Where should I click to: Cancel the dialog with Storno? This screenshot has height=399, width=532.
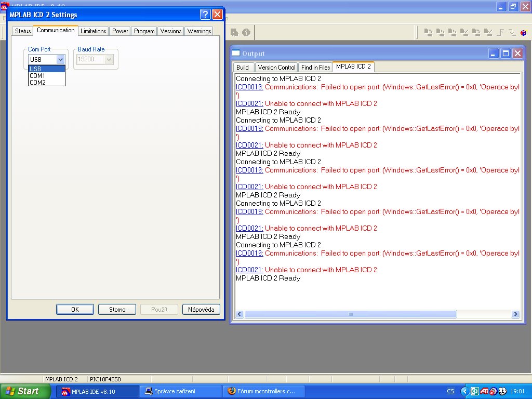pos(117,310)
